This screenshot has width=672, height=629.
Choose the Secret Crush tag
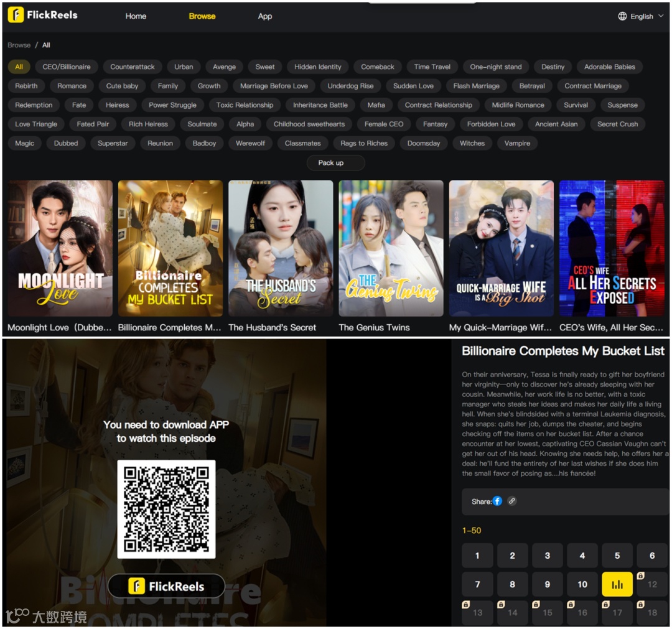point(618,124)
